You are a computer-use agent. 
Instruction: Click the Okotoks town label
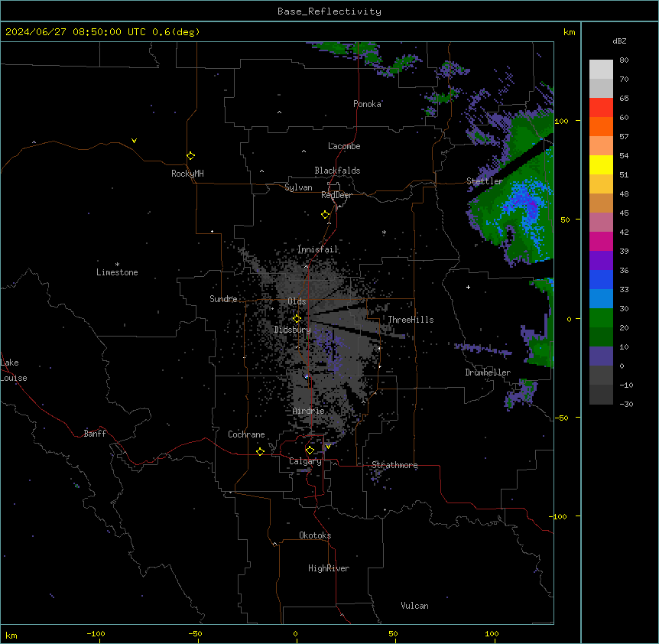coord(315,535)
